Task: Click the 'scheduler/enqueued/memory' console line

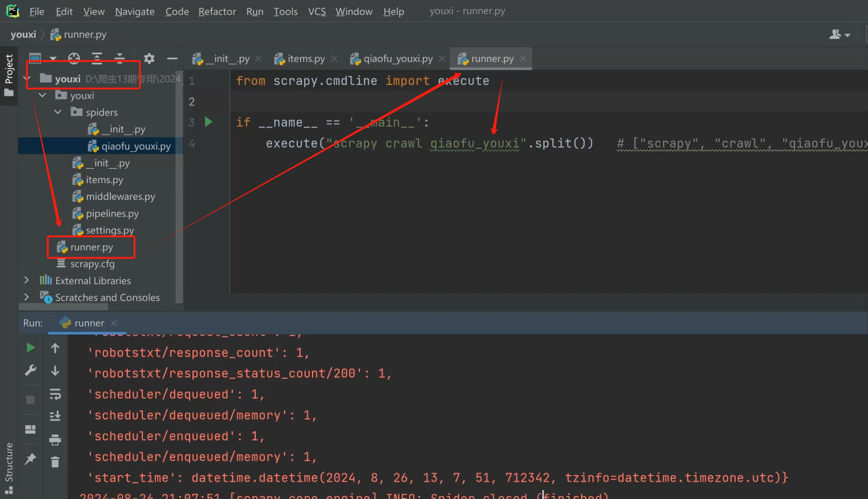Action: coord(202,457)
